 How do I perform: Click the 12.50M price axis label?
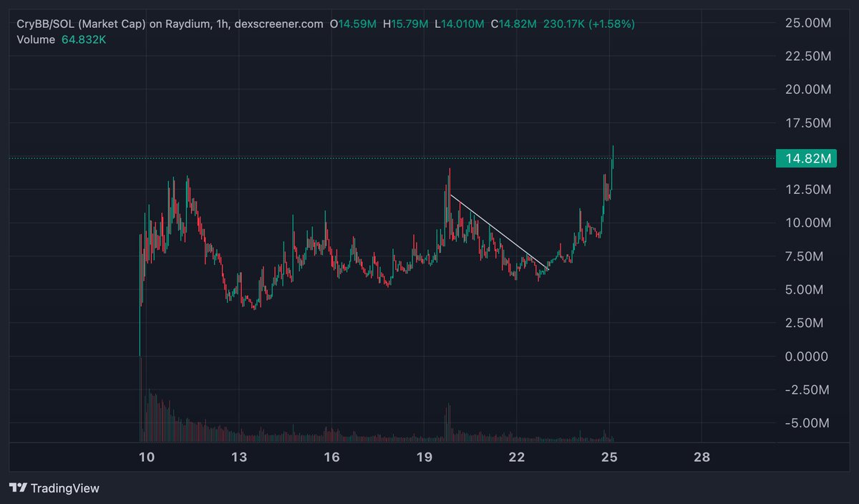pyautogui.click(x=807, y=190)
